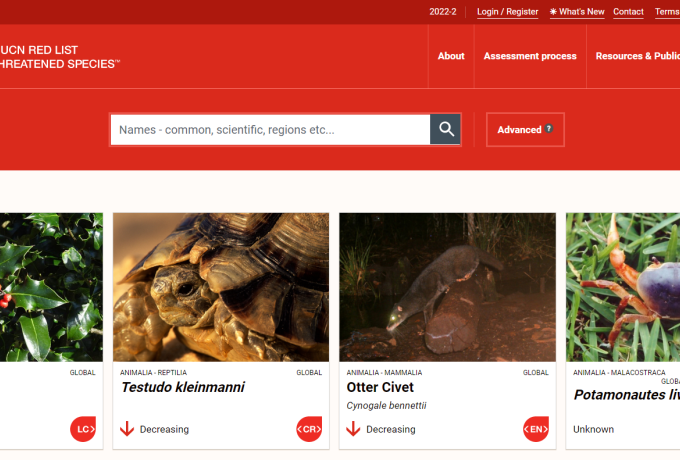Click Decreasing text on the Testudo kleinmanni card
680x460 pixels.
pos(164,429)
